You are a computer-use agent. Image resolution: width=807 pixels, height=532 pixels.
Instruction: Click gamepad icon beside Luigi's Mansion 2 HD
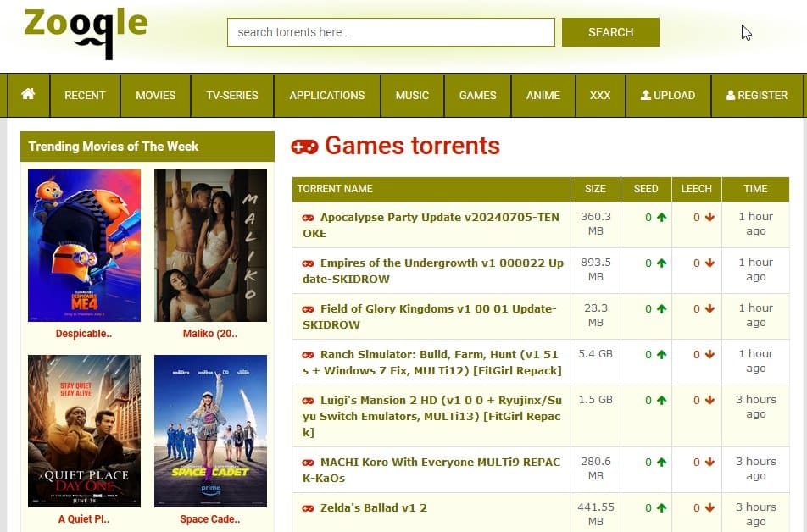pos(308,401)
